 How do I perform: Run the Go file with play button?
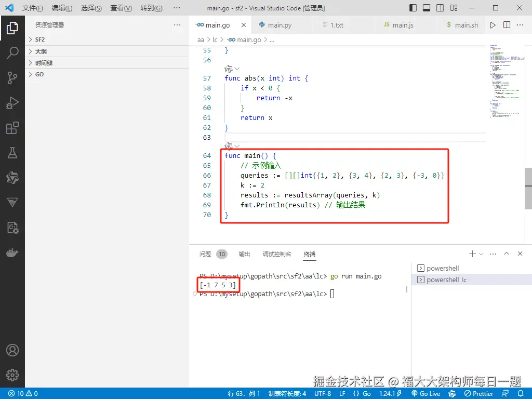tap(493, 25)
